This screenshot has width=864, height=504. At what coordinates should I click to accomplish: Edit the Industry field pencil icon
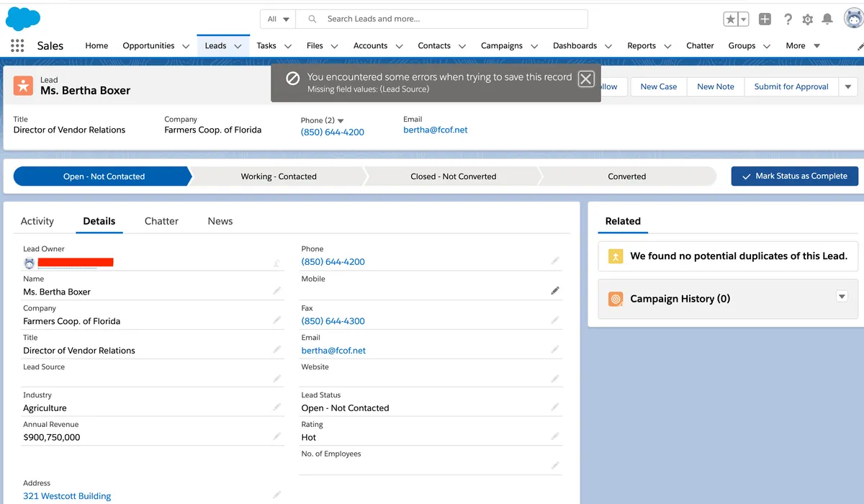coord(277,407)
